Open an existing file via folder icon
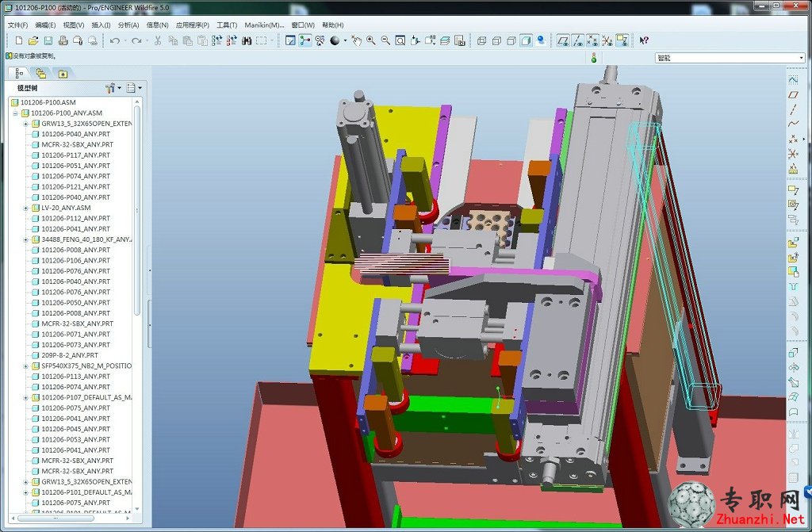Viewport: 812px width, 532px height. 33,40
